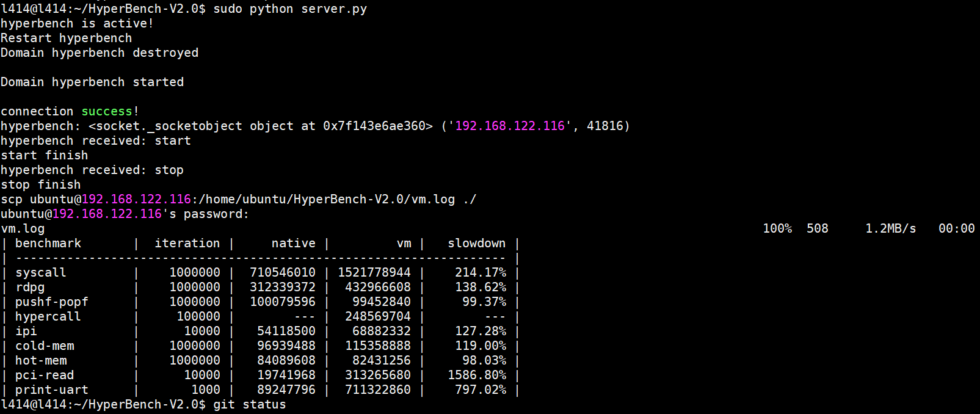This screenshot has height=414, width=980.
Task: Click the pci-read slowdown value 1586.80%
Action: [x=476, y=375]
